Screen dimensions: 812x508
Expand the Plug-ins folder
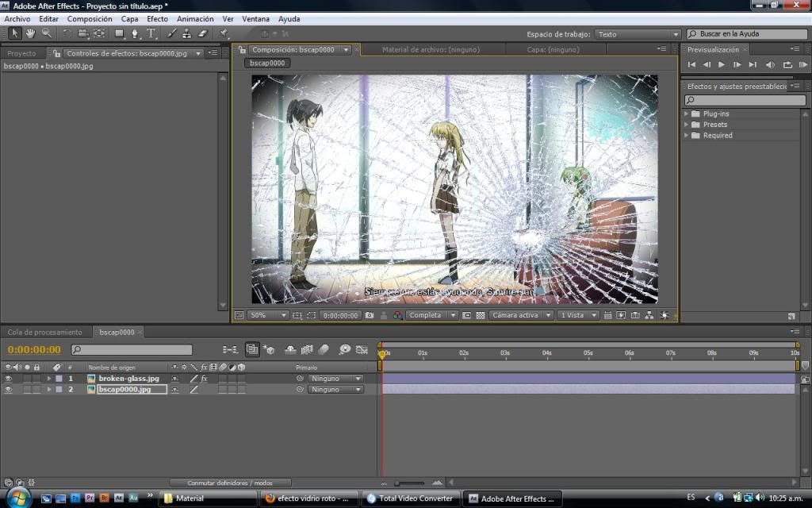(686, 114)
